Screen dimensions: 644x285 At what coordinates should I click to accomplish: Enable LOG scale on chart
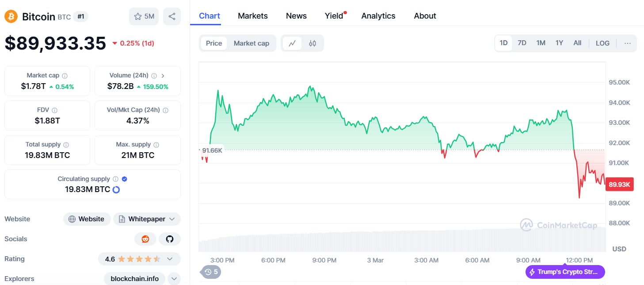602,43
